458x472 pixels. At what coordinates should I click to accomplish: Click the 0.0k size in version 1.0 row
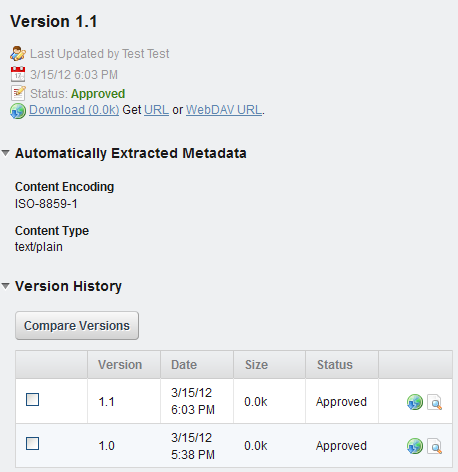[x=256, y=446]
